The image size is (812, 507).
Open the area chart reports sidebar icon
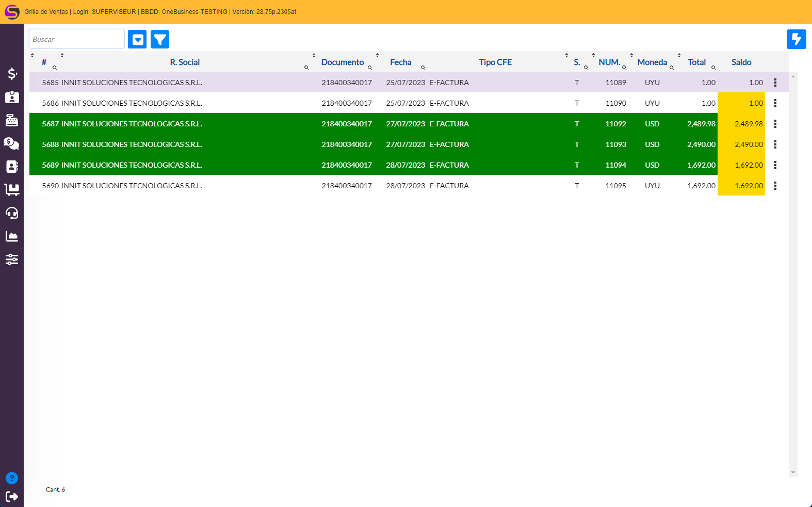tap(12, 236)
